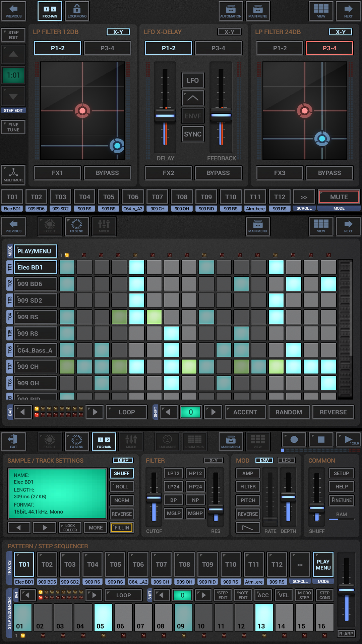Click the Lock Mono padlock icon

77,11
